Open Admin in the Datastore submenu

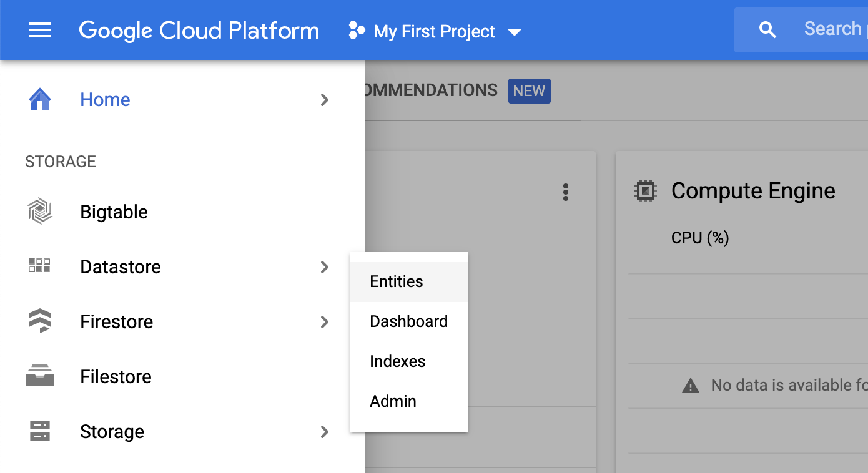393,402
